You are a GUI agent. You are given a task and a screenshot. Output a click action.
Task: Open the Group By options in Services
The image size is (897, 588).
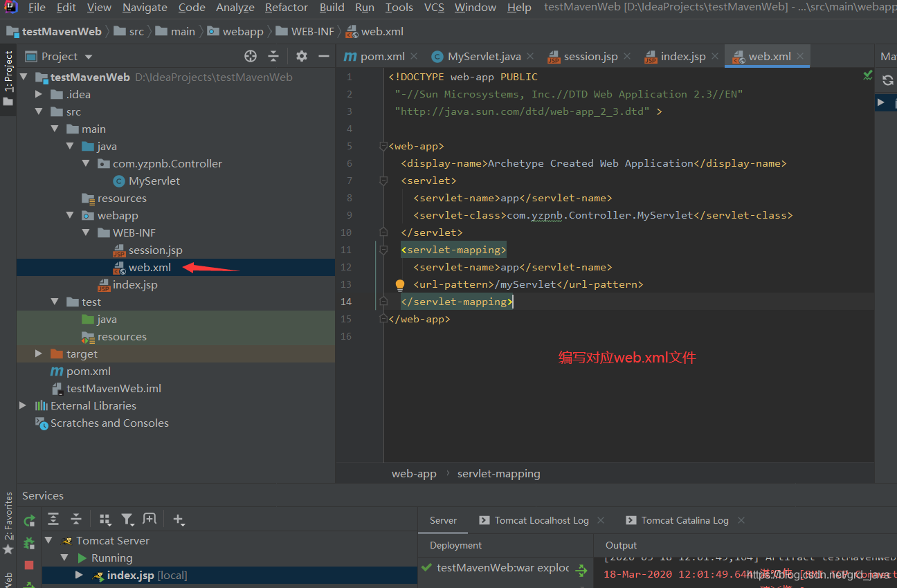click(x=105, y=519)
